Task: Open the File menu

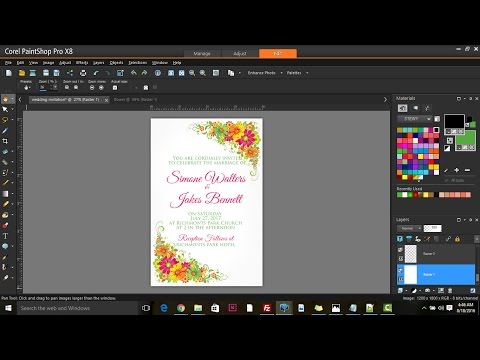Action: click(8, 63)
